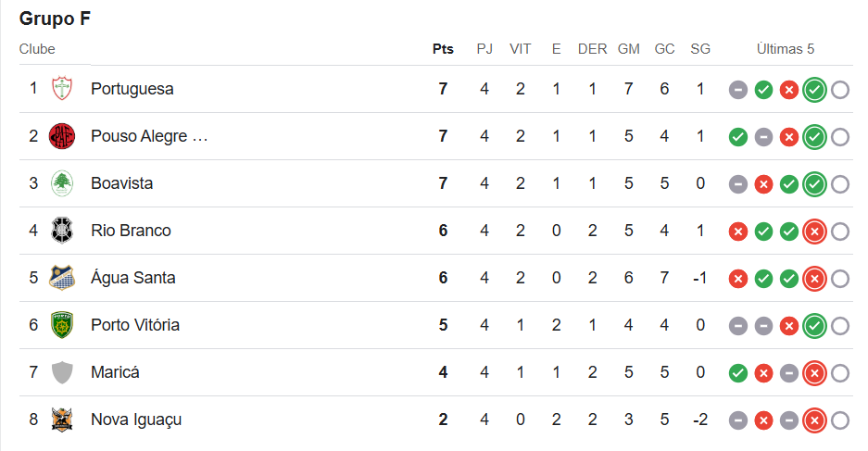Viewport: 868px width, 451px height.
Task: Click the Rio Branco club crest
Action: pos(62,231)
